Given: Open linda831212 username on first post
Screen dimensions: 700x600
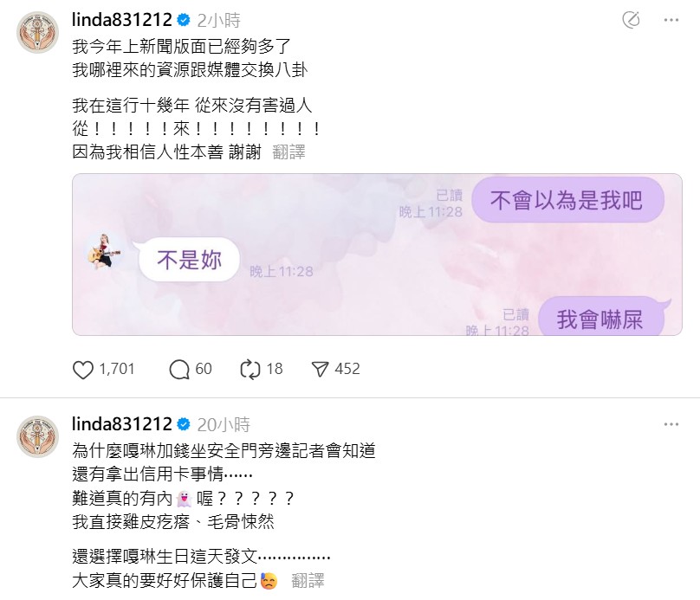Looking at the screenshot, I should (122, 20).
